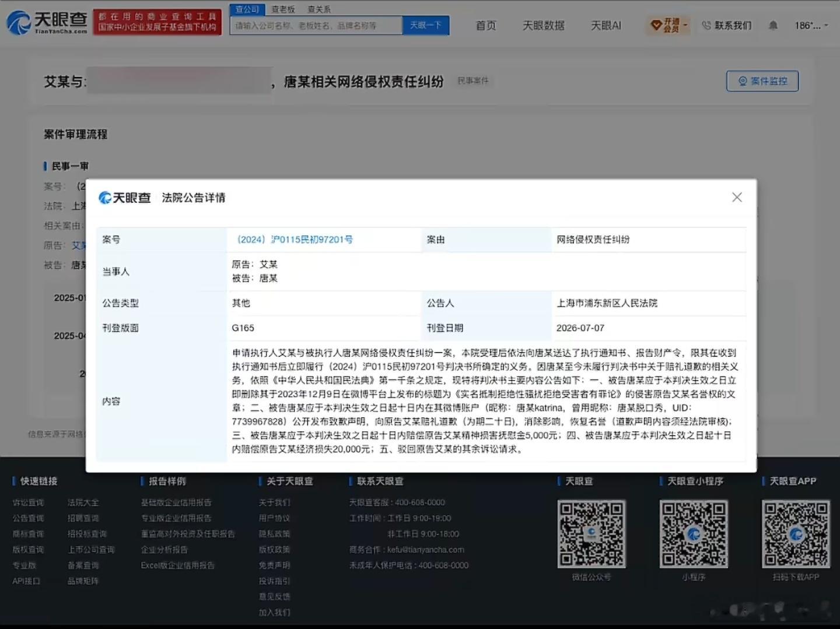
Task: Open 公告查询 footer link
Action: tap(28, 518)
